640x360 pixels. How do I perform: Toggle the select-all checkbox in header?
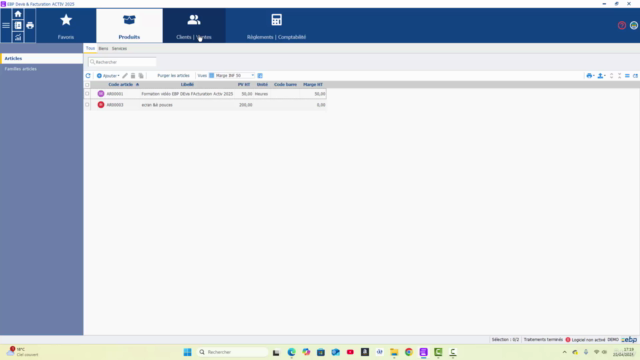87,84
